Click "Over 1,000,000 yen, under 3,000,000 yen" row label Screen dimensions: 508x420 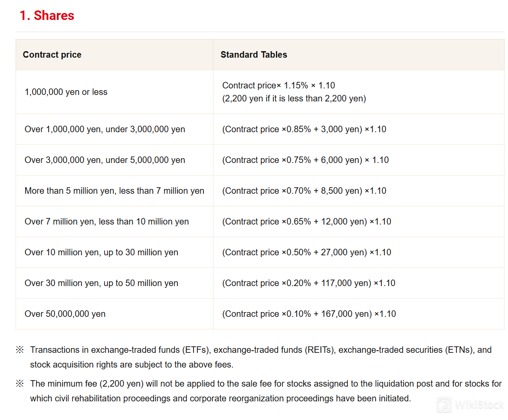coord(105,129)
